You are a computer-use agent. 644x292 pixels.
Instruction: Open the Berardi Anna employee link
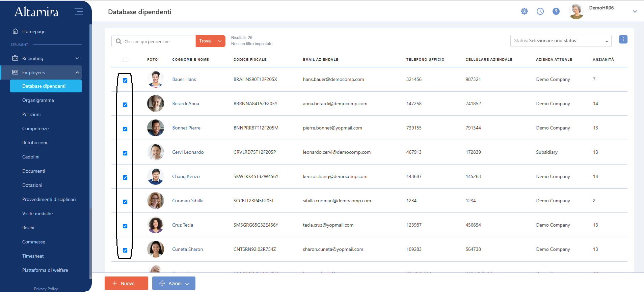(x=186, y=104)
